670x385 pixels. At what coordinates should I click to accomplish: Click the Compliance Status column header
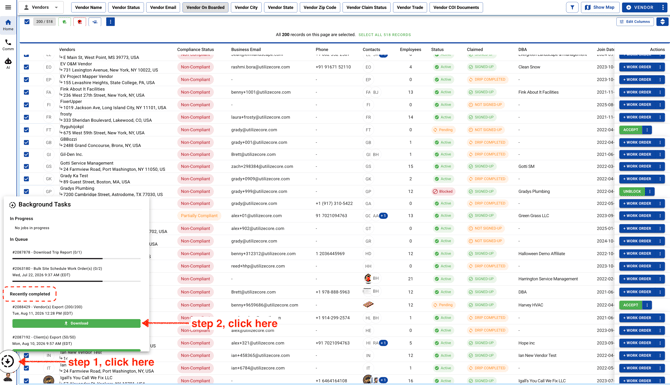195,50
